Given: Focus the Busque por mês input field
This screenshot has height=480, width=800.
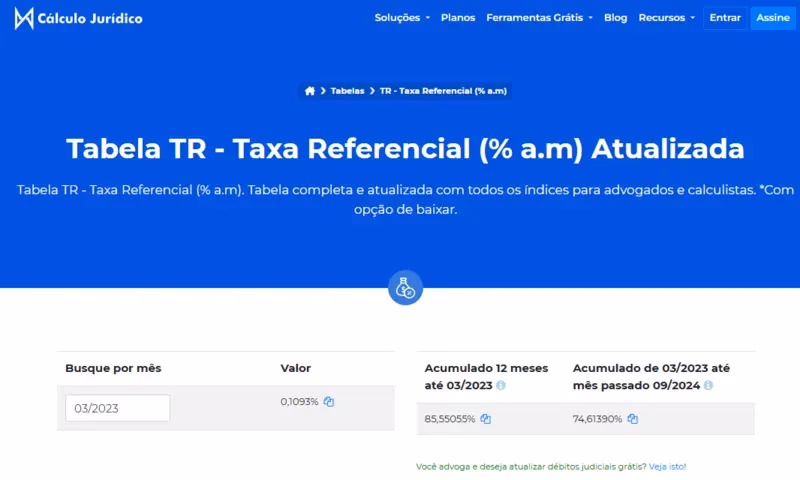Looking at the screenshot, I should [x=118, y=408].
